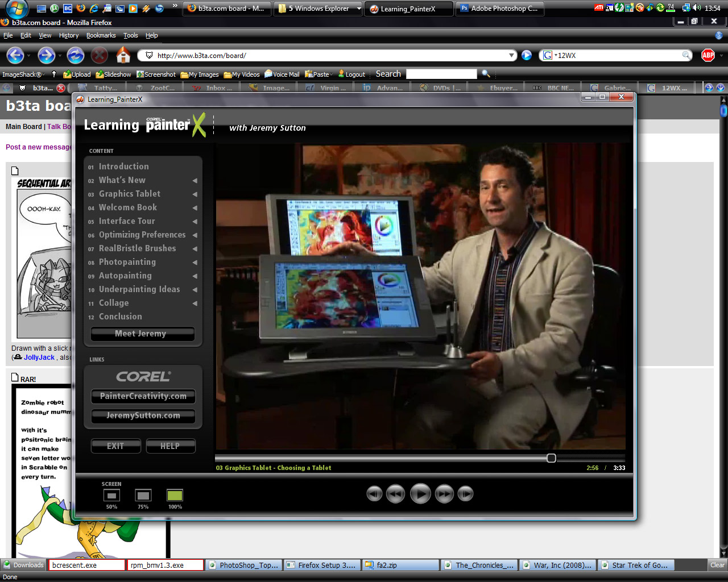Click ImageShack Slideshow toolbar button
This screenshot has height=582, width=728.
tap(113, 74)
